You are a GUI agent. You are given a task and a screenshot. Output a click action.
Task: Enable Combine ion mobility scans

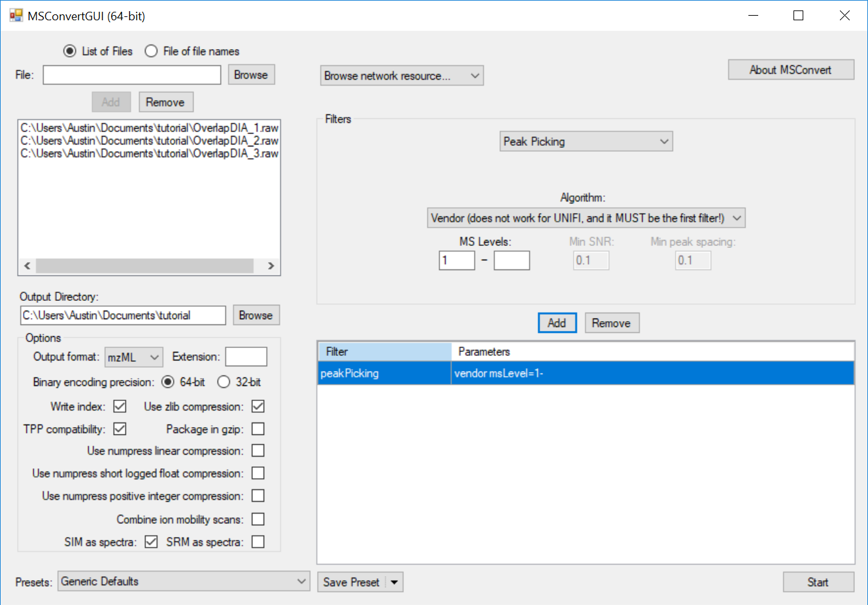coord(258,519)
